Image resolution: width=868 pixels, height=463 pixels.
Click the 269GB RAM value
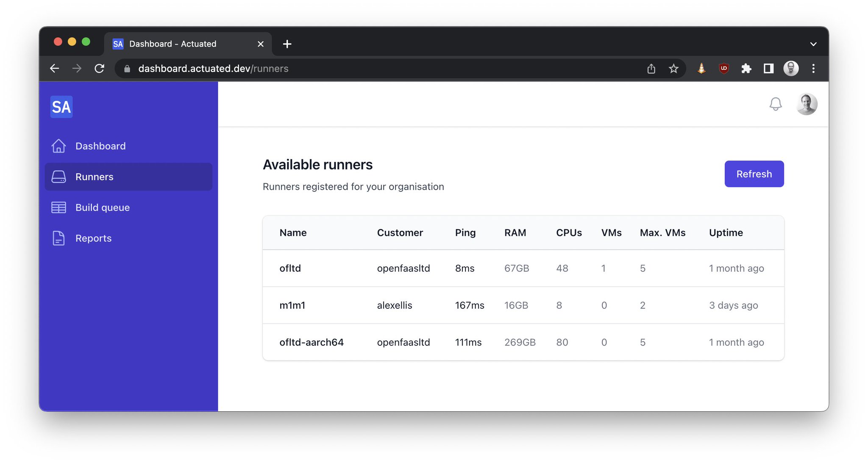(x=520, y=342)
